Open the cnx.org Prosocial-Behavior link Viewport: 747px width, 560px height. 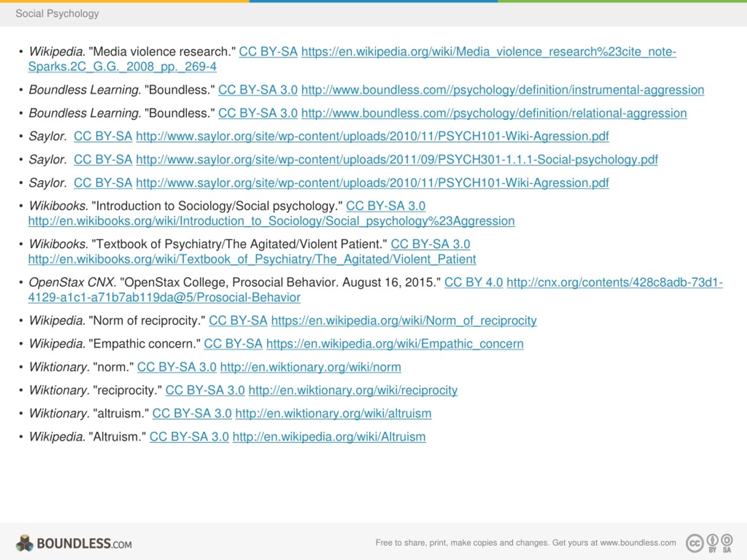tap(615, 283)
